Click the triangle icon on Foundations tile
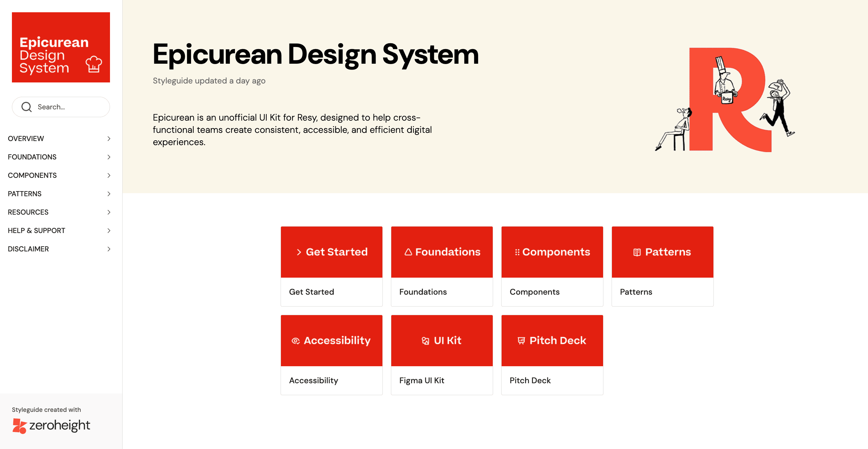868x449 pixels. coord(408,252)
